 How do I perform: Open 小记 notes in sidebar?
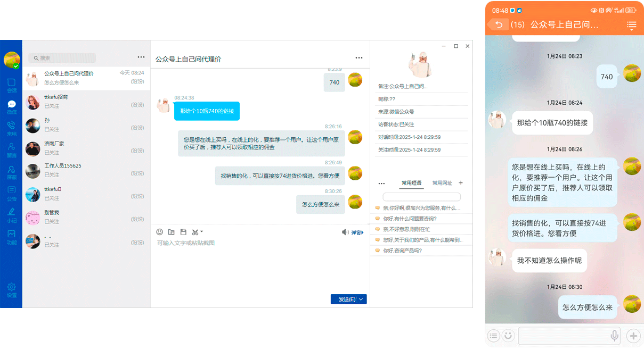click(11, 215)
